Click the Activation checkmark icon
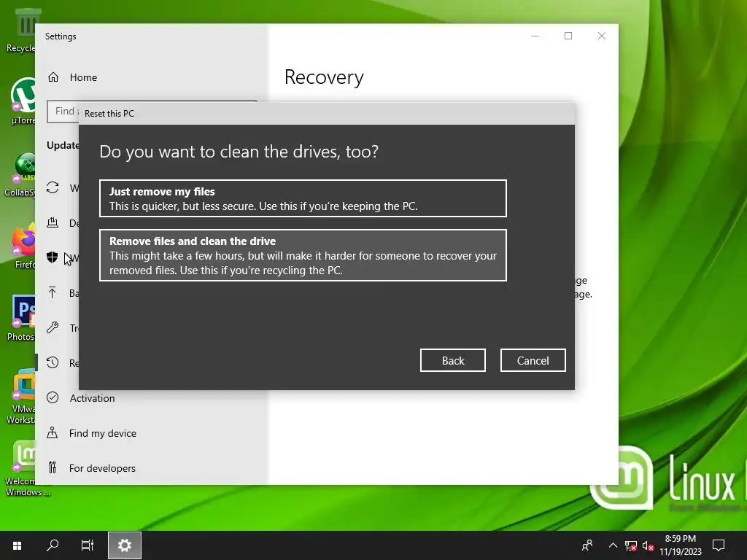The height and width of the screenshot is (560, 747). pyautogui.click(x=53, y=397)
